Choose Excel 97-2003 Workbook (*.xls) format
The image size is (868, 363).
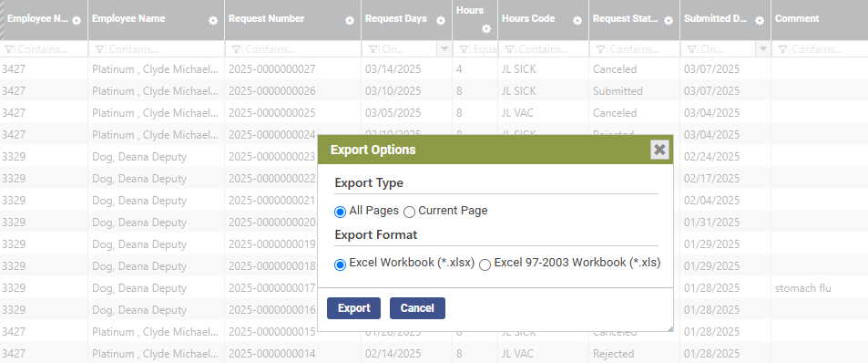click(x=485, y=264)
